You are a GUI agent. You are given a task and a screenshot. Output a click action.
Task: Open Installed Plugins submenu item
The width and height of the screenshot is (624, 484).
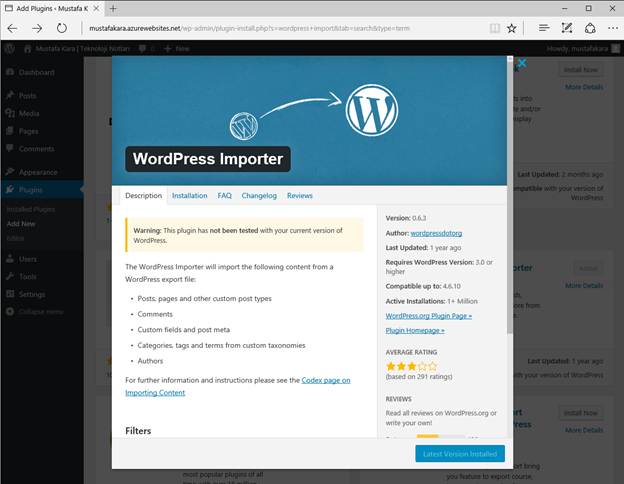31,209
